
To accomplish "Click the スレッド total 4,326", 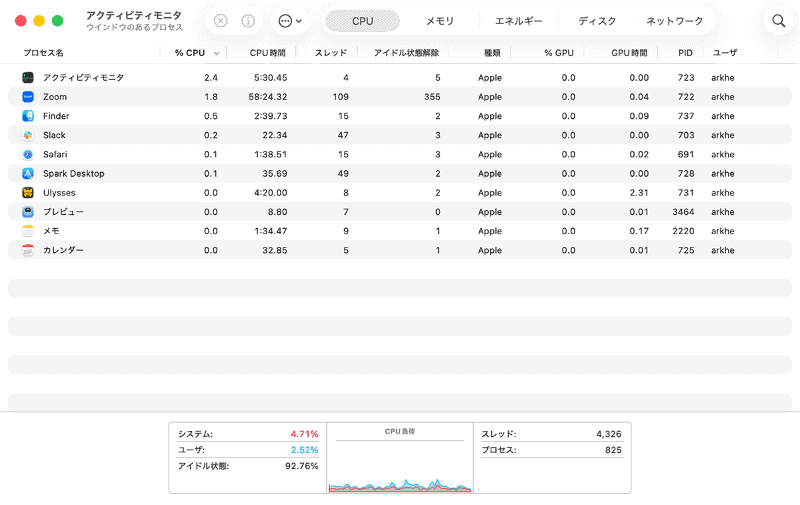I will (x=609, y=434).
